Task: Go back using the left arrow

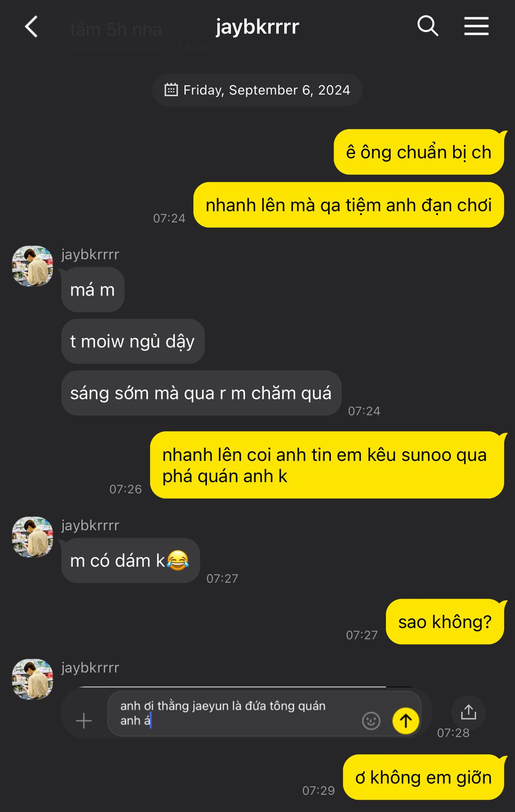Action: coord(32,27)
